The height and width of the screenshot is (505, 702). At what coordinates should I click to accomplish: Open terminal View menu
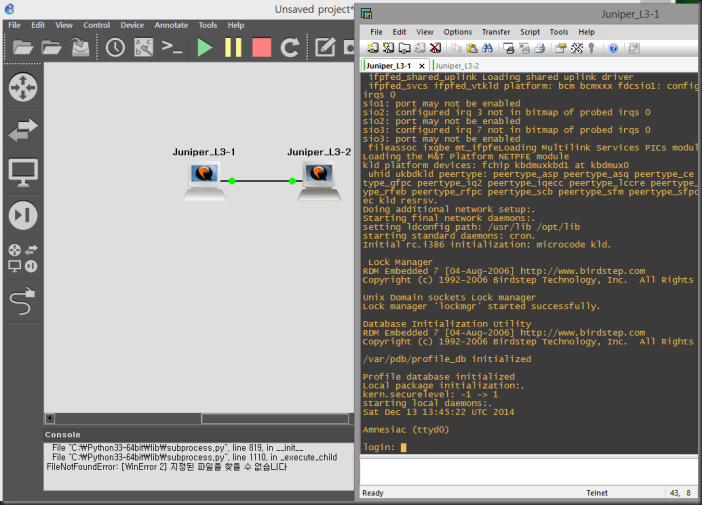coord(425,32)
